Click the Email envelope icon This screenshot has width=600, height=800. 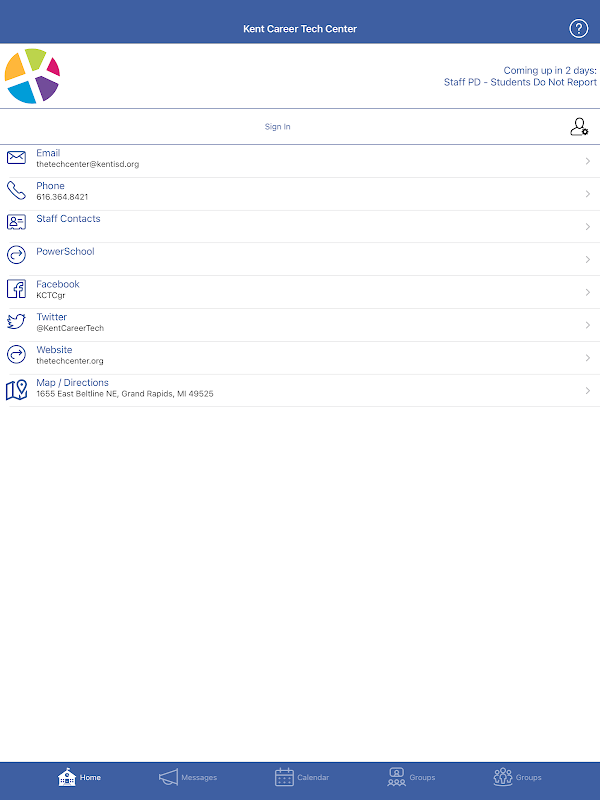coord(16,157)
